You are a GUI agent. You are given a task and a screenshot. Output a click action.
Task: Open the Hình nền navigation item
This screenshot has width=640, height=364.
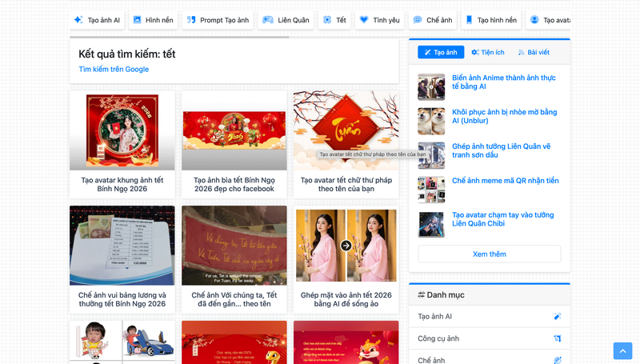coord(153,20)
